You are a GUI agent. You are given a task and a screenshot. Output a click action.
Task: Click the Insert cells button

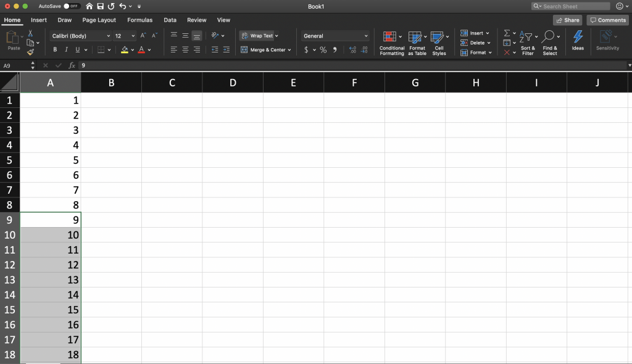pos(475,33)
